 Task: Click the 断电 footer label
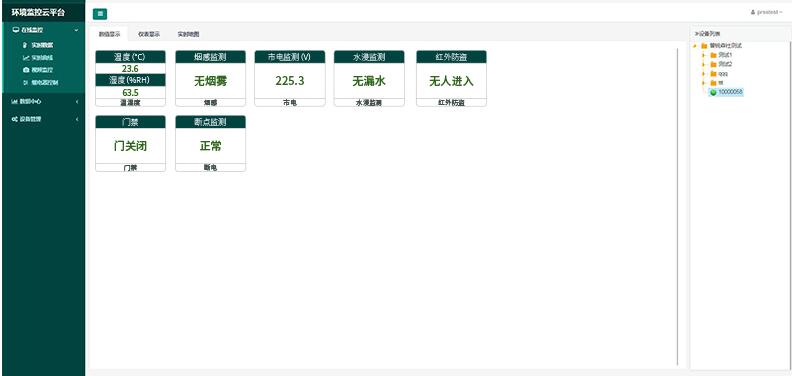click(x=210, y=167)
